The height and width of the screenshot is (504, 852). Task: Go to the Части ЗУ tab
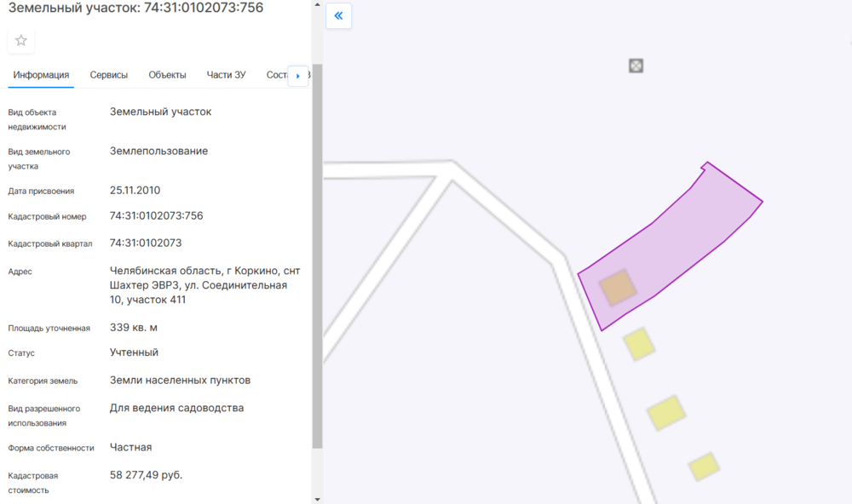click(x=226, y=75)
